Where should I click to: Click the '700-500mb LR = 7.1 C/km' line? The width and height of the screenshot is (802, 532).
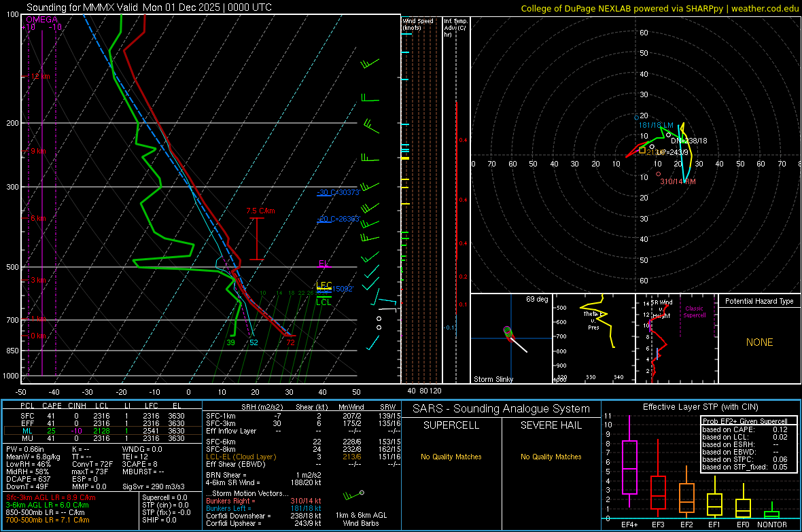(x=47, y=520)
